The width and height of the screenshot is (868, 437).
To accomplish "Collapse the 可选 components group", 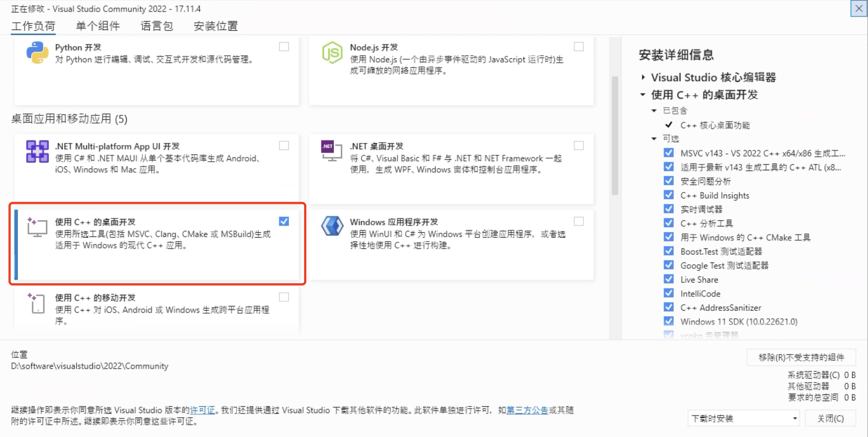I will pyautogui.click(x=654, y=139).
